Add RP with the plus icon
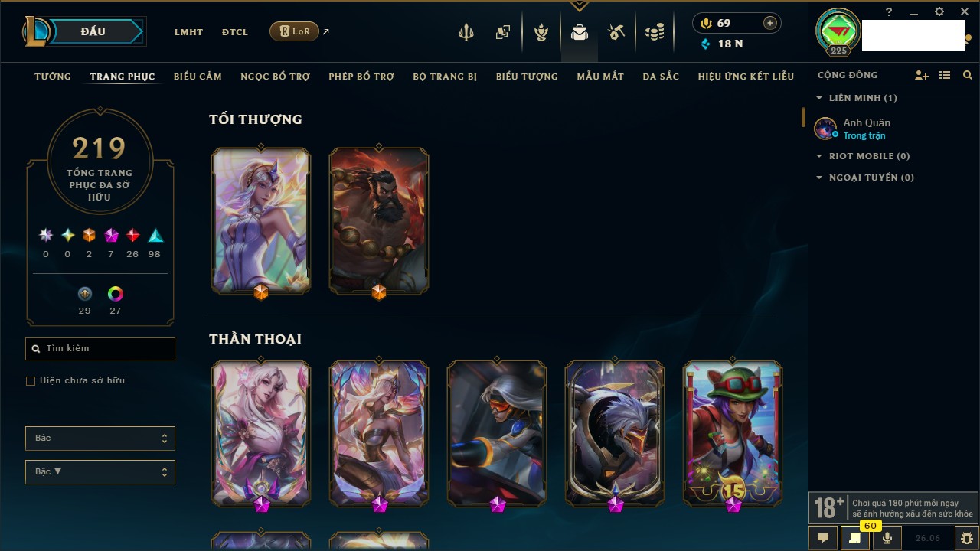The width and height of the screenshot is (980, 551). pyautogui.click(x=770, y=23)
